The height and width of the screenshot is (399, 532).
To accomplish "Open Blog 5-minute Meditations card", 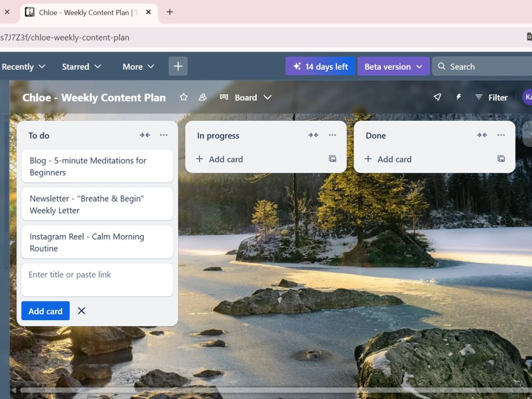I will pyautogui.click(x=97, y=166).
